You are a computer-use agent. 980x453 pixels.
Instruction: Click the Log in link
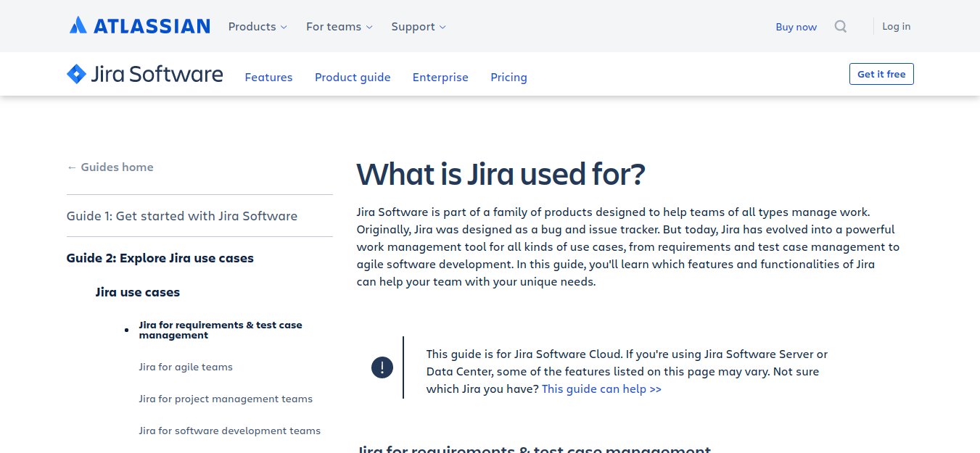click(896, 26)
